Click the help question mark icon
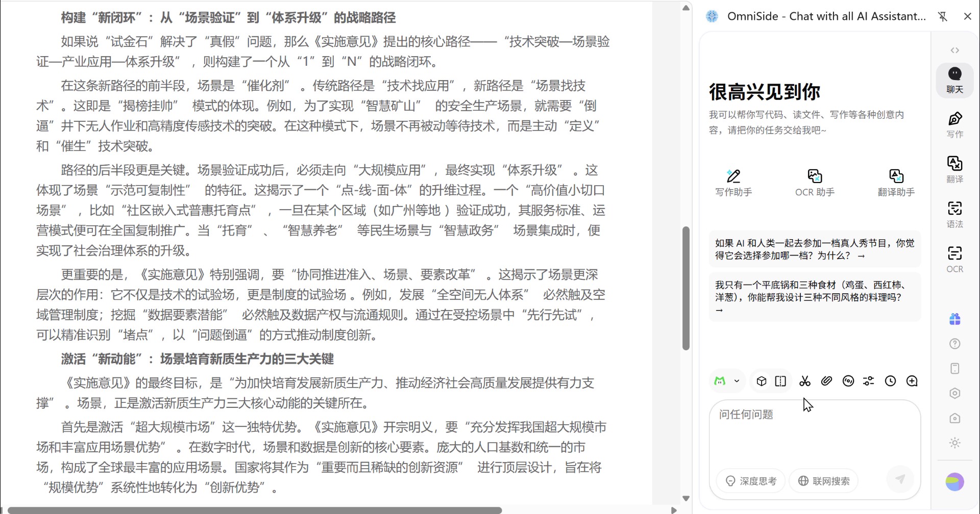 [955, 344]
